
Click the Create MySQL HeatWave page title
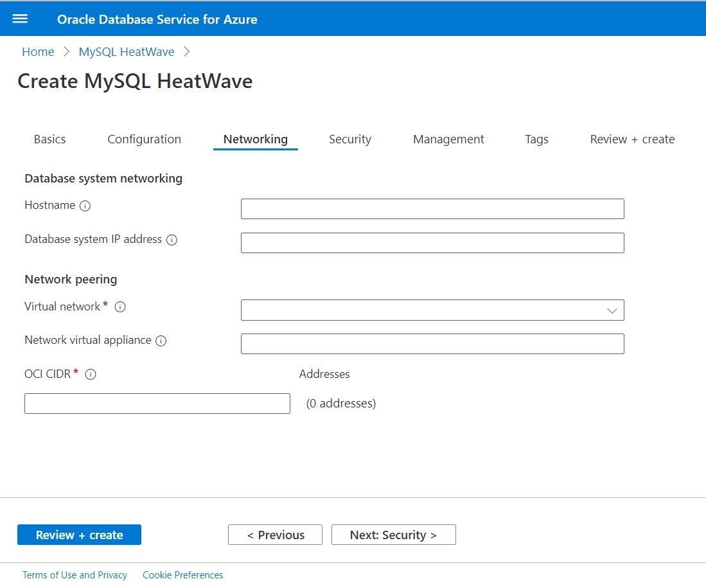point(135,81)
